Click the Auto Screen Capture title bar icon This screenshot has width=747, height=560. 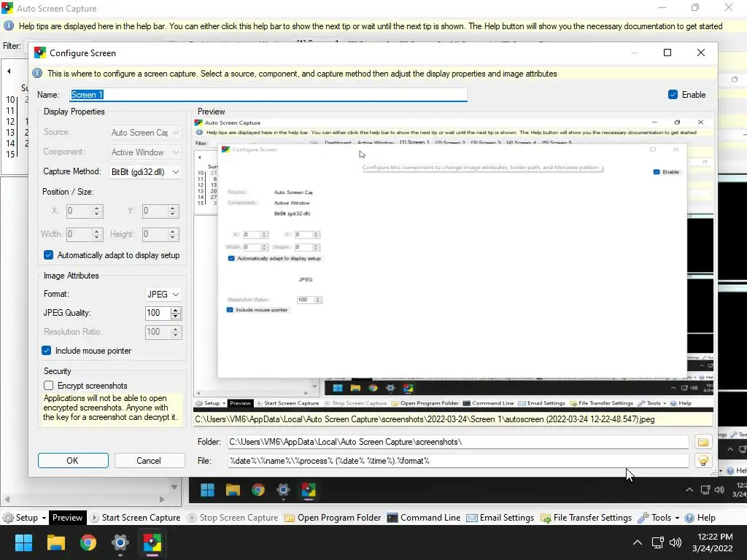pyautogui.click(x=7, y=8)
